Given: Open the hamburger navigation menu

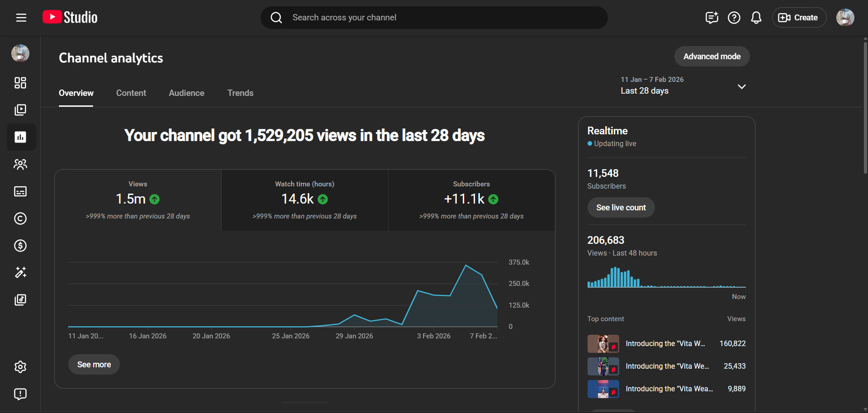Looking at the screenshot, I should pos(21,18).
